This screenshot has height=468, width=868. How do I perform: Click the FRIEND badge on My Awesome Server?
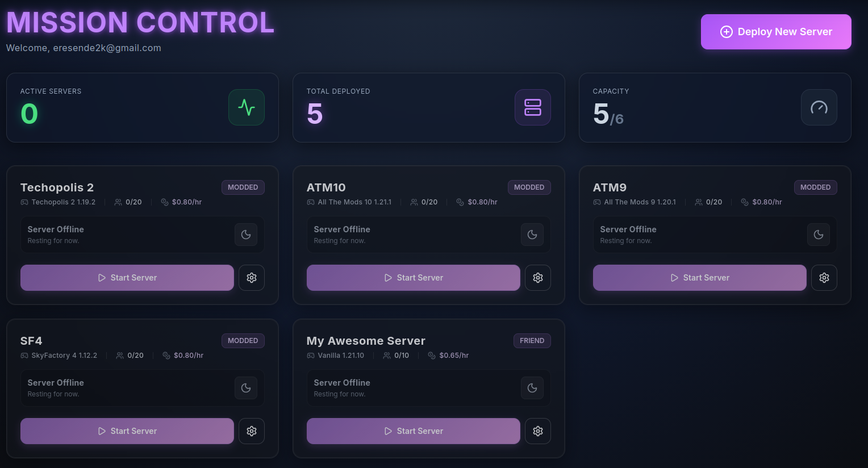point(532,341)
